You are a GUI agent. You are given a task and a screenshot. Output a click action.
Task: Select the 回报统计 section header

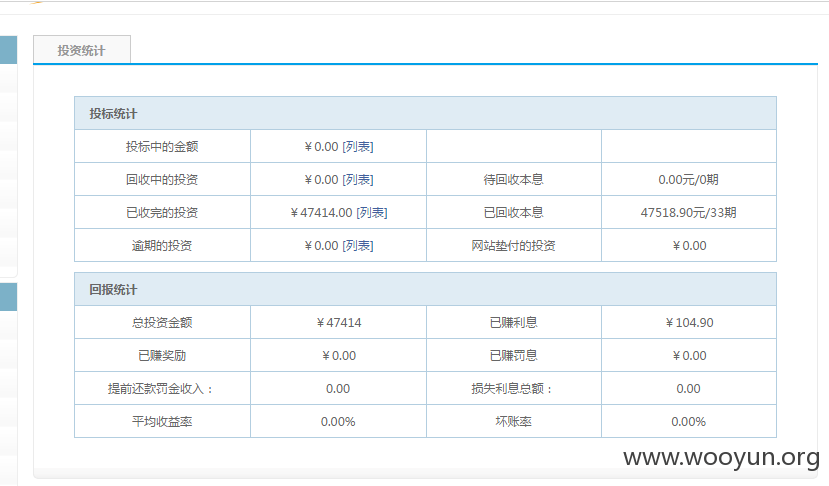coord(425,289)
